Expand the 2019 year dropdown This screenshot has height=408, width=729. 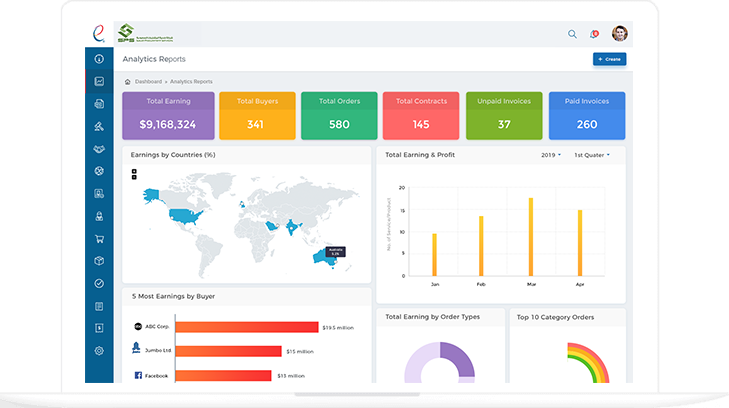[550, 155]
